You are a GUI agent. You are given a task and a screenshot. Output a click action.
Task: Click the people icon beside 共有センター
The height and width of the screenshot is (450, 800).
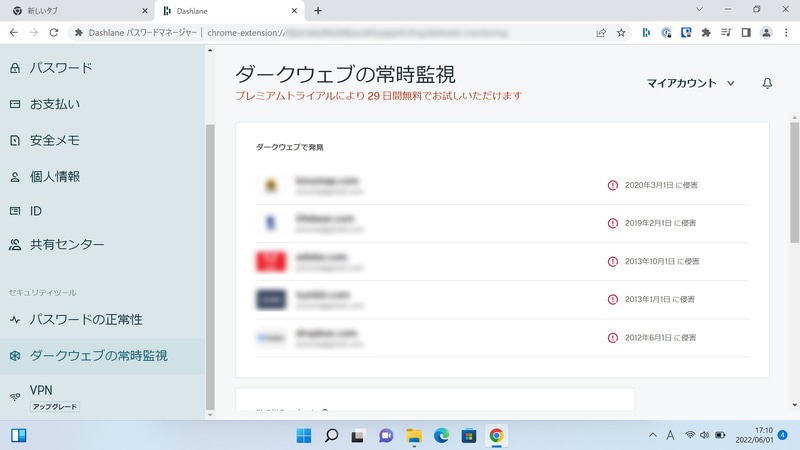[x=15, y=245]
